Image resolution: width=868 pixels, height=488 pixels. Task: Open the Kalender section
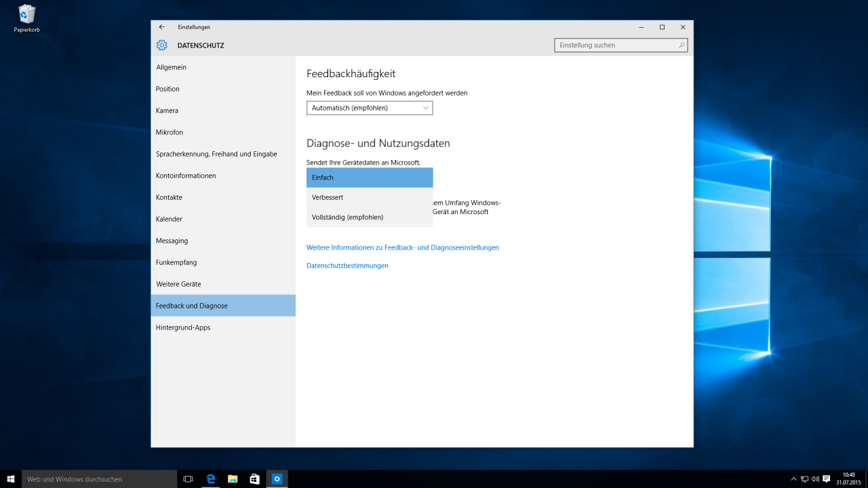tap(223, 219)
